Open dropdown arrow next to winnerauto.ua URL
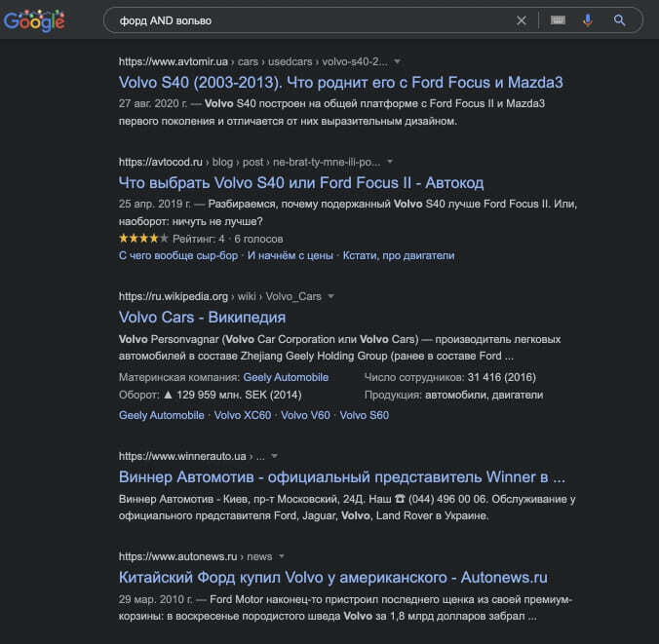 point(274,456)
